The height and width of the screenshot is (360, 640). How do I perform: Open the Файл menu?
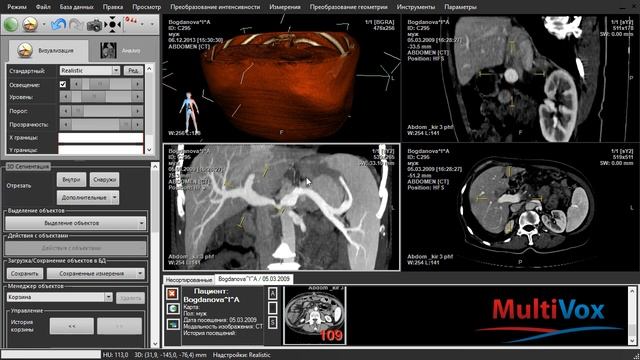[x=43, y=7]
